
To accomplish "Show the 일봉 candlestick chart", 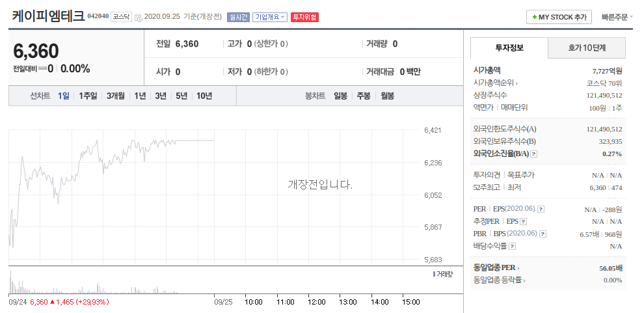I will (x=340, y=96).
